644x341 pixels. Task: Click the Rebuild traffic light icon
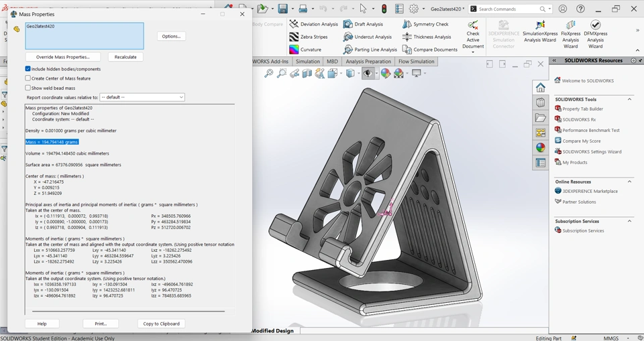(x=384, y=9)
